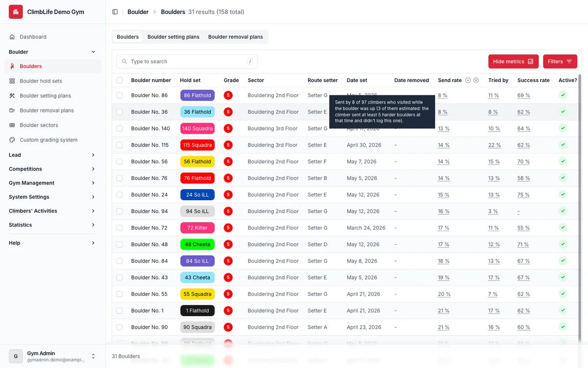
Task: Toggle the sidebar panel icon
Action: click(x=115, y=12)
